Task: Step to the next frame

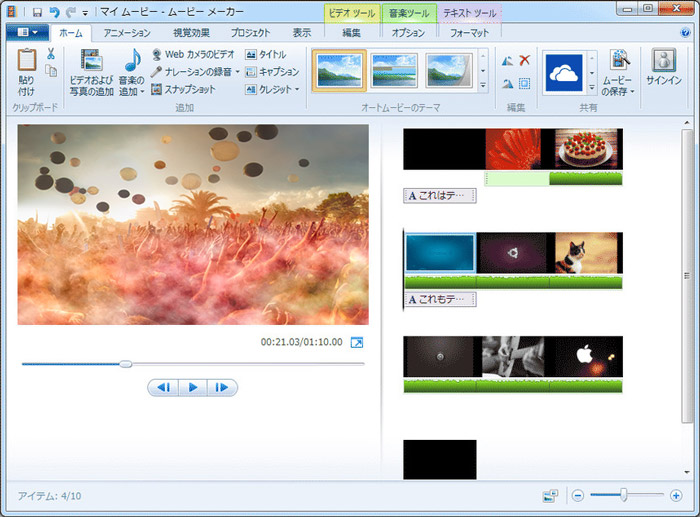Action: (x=221, y=387)
